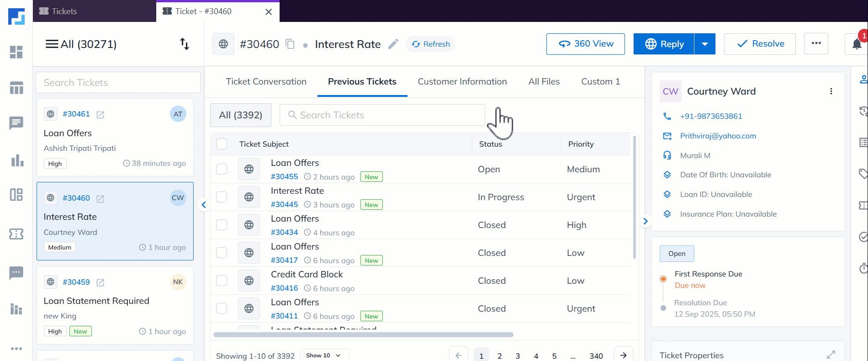This screenshot has width=868, height=361.
Task: Switch to Previous Tickets tab
Action: click(362, 81)
